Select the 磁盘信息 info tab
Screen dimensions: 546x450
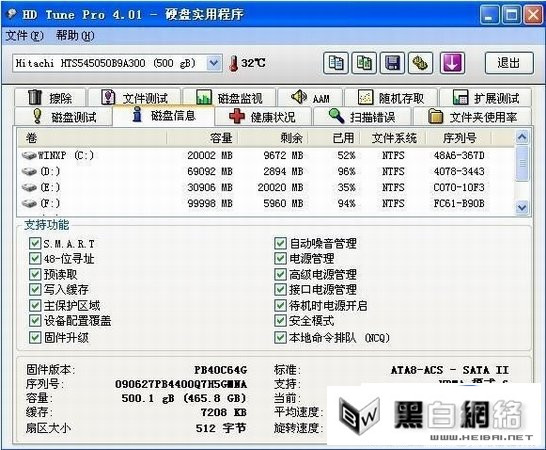tap(164, 116)
